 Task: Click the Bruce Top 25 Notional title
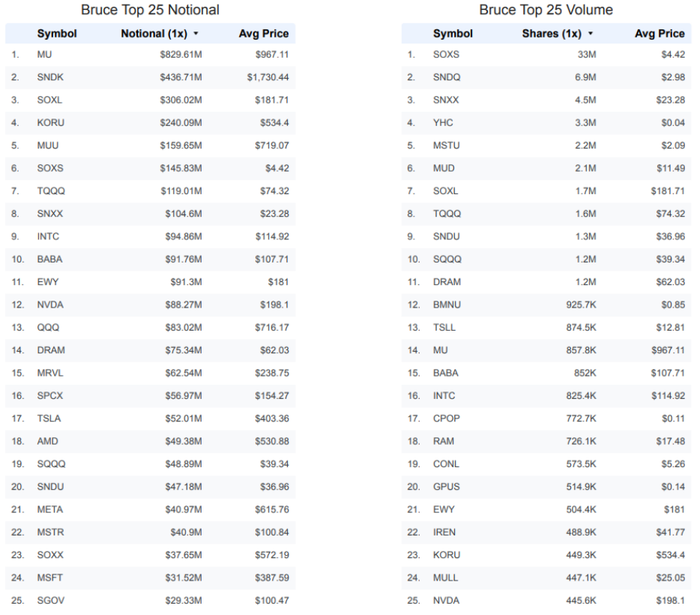tap(150, 10)
